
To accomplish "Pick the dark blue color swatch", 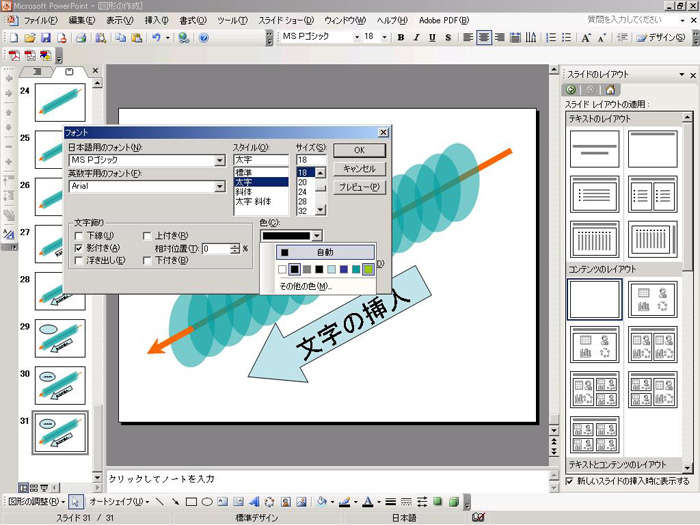I will point(343,269).
